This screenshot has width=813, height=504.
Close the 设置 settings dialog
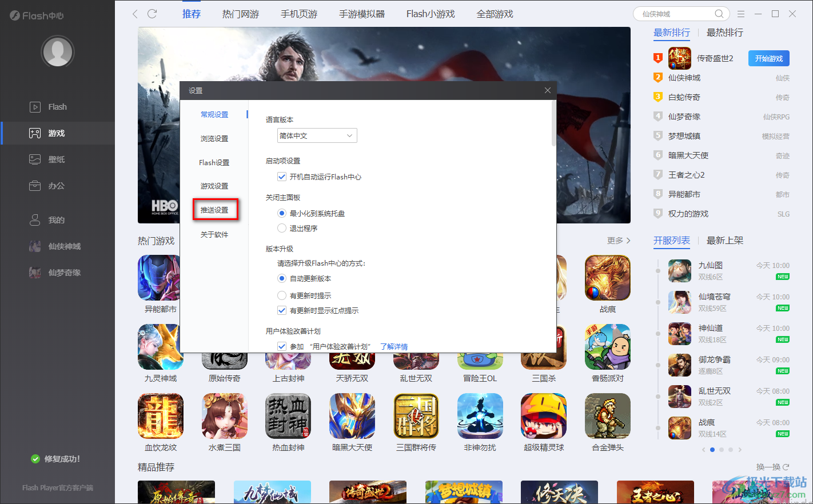pos(548,90)
